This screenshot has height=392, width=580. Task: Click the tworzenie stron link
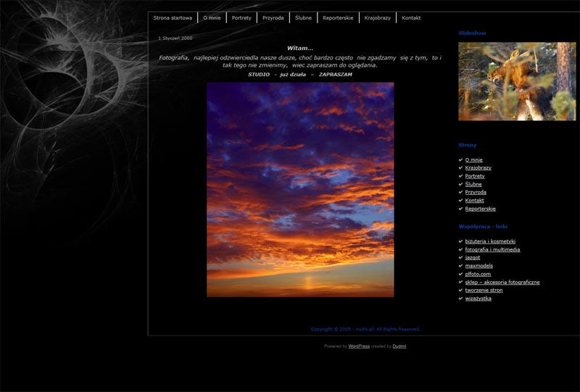(x=484, y=290)
